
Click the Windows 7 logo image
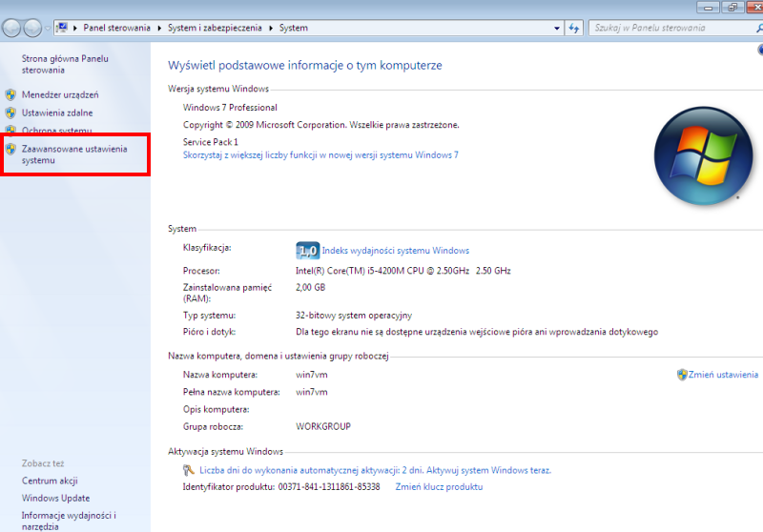(x=703, y=155)
